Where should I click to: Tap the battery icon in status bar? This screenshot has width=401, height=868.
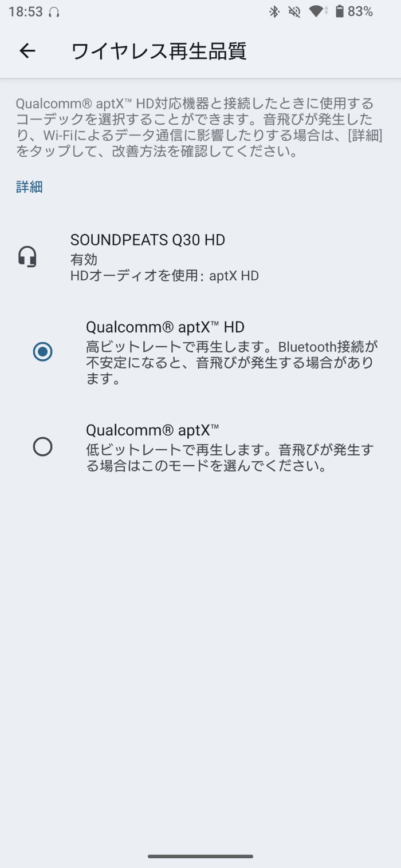(339, 11)
